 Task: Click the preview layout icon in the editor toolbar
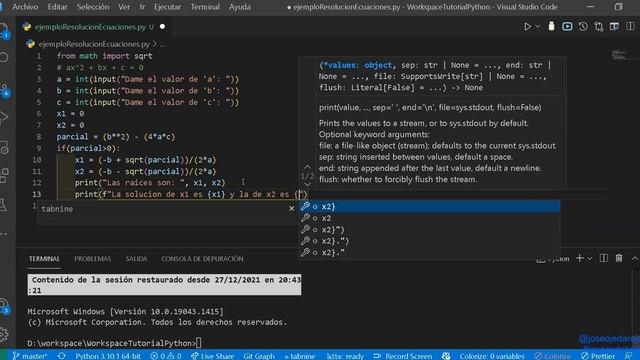click(614, 27)
